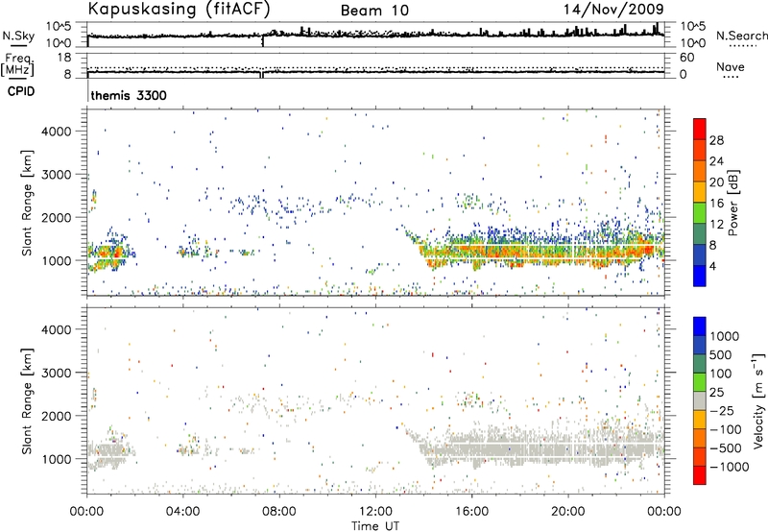This screenshot has width=768, height=532.
Task: Click the '4000' tick on the power panel axis
Action: [x=56, y=132]
